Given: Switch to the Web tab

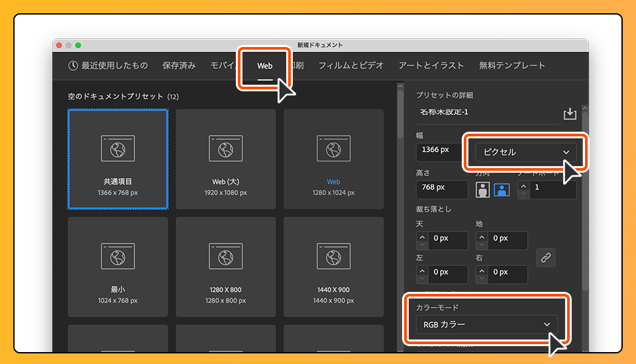Looking at the screenshot, I should click(265, 66).
